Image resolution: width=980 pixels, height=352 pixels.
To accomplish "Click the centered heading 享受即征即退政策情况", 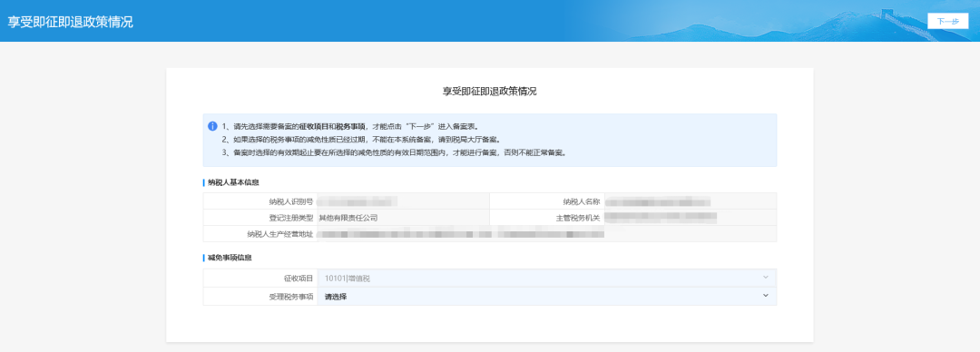I will 489,92.
